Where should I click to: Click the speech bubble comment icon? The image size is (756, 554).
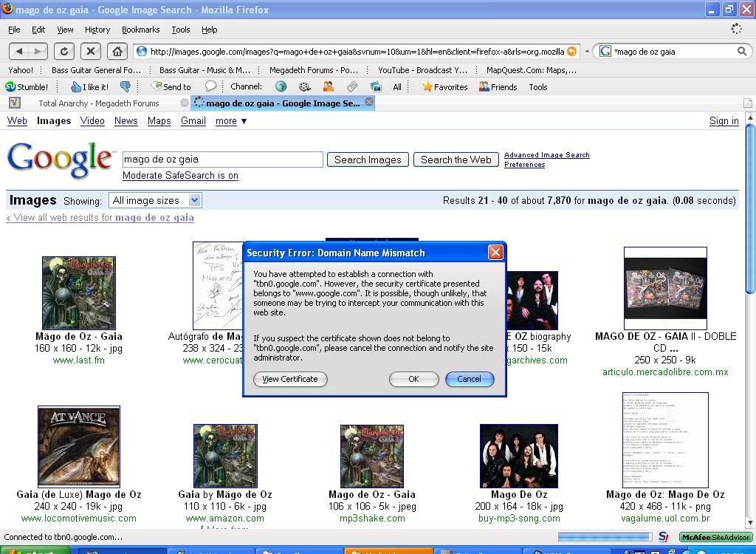210,86
